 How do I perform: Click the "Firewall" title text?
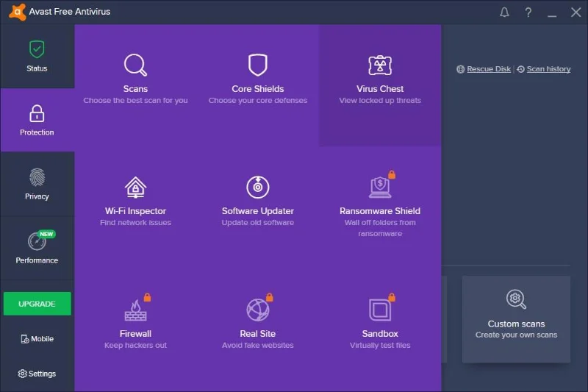pos(135,333)
